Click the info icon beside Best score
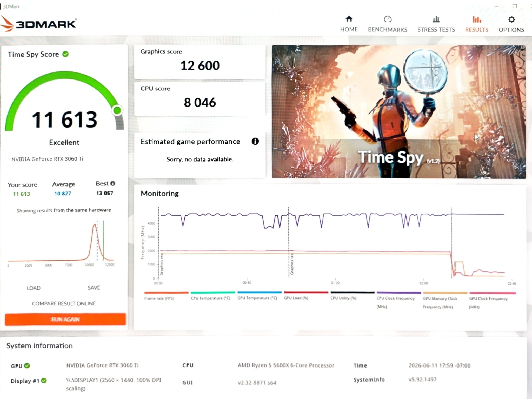 pyautogui.click(x=113, y=183)
